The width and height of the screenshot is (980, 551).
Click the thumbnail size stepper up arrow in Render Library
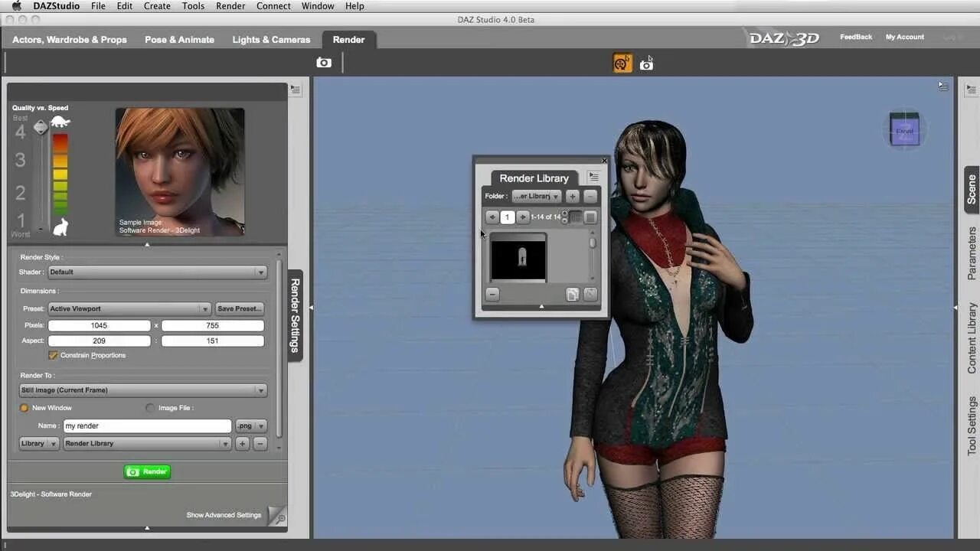[x=565, y=214]
